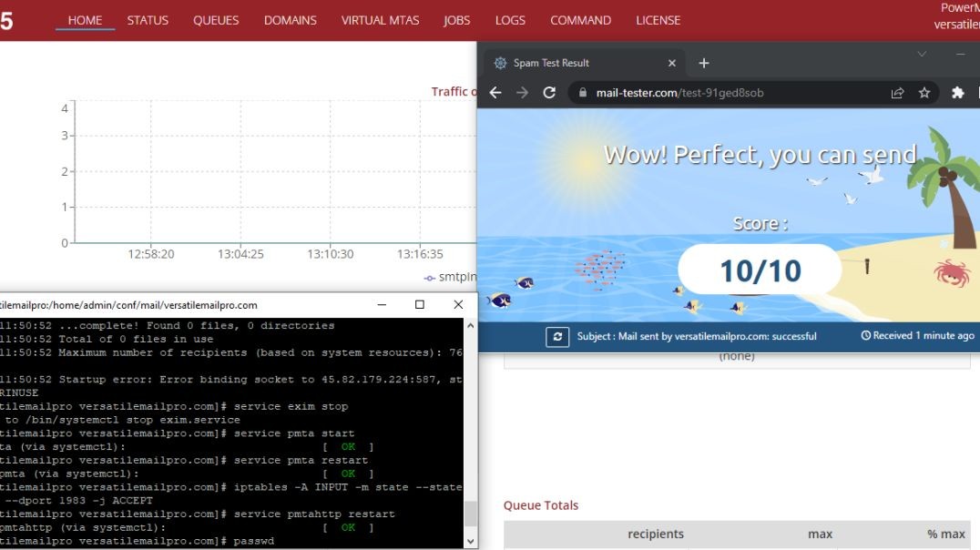View site info via padlock icon
Image resolution: width=980 pixels, height=550 pixels.
click(581, 93)
